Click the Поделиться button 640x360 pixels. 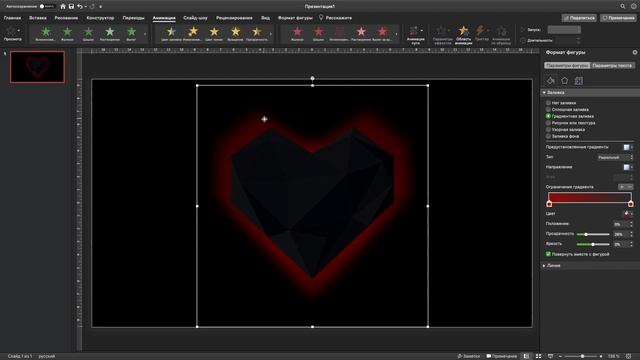point(579,18)
